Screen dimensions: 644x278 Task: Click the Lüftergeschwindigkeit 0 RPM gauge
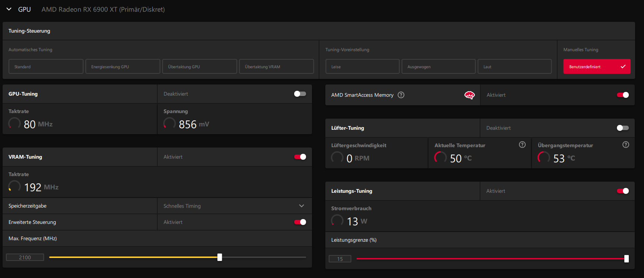pyautogui.click(x=337, y=157)
